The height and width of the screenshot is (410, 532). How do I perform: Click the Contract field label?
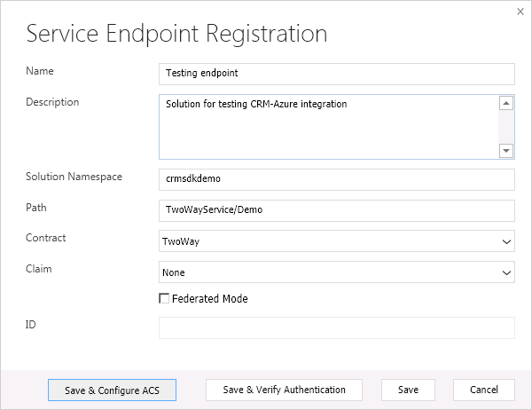[x=46, y=239]
